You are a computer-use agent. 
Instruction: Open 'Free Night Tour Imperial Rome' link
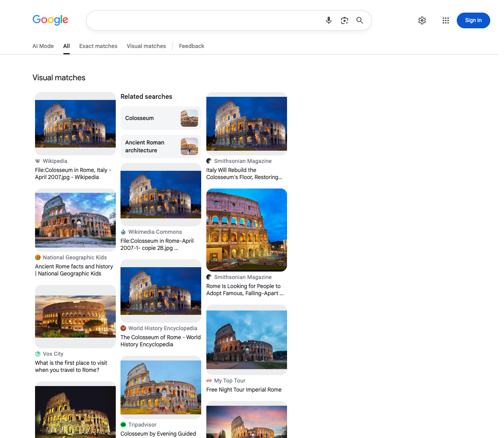(244, 390)
